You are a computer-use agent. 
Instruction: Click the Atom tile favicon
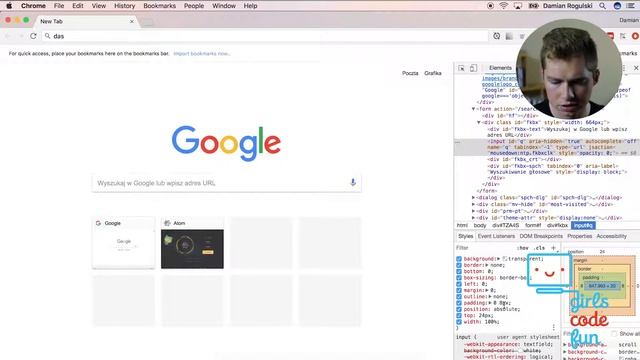[167, 223]
